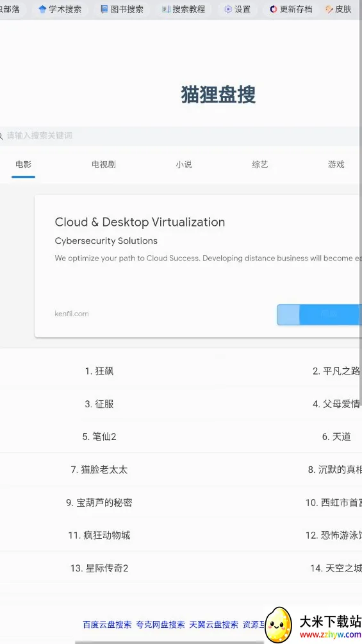The image size is (362, 644).
Task: Open hot search item 父母爱情
Action: pos(336,403)
